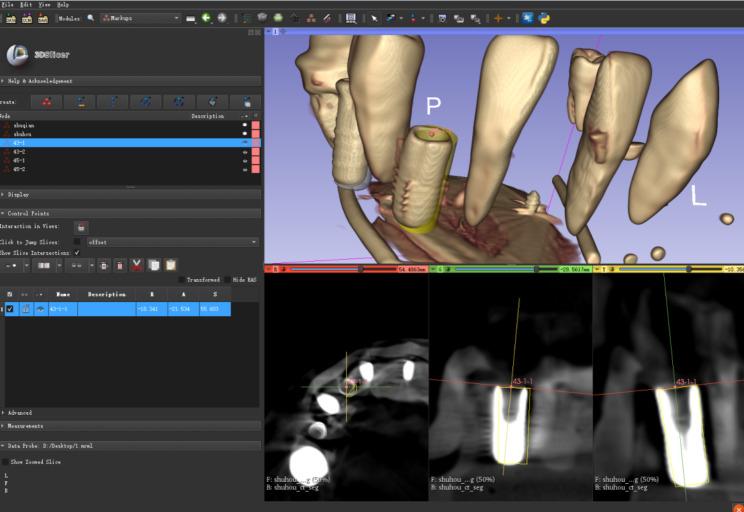Open the Help menu
744x512 pixels.
click(63, 5)
